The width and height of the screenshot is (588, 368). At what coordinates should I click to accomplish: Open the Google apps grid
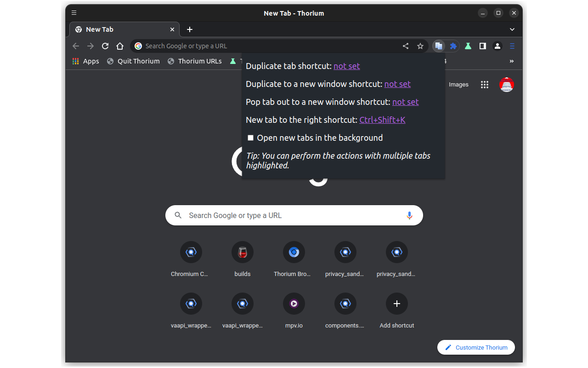pos(485,85)
